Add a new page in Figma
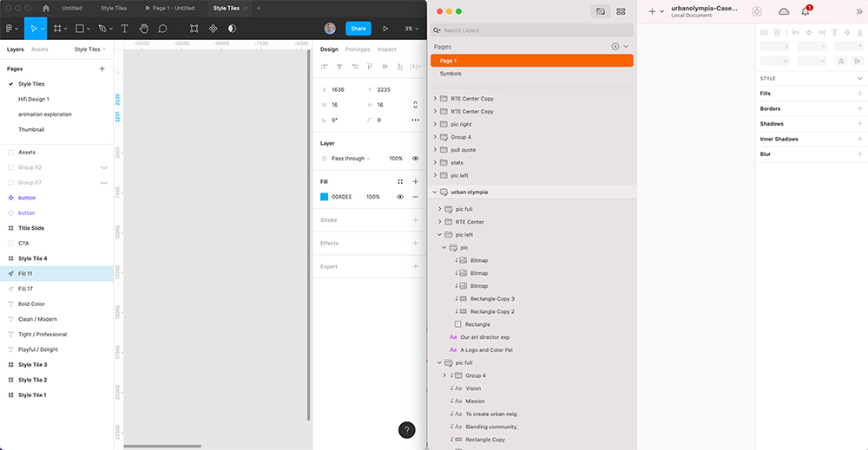The width and height of the screenshot is (868, 450). click(102, 68)
